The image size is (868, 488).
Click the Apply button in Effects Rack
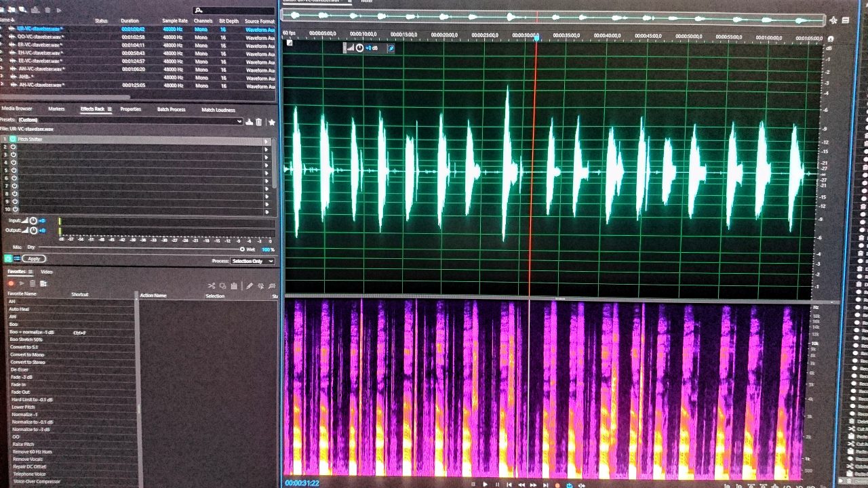point(33,259)
